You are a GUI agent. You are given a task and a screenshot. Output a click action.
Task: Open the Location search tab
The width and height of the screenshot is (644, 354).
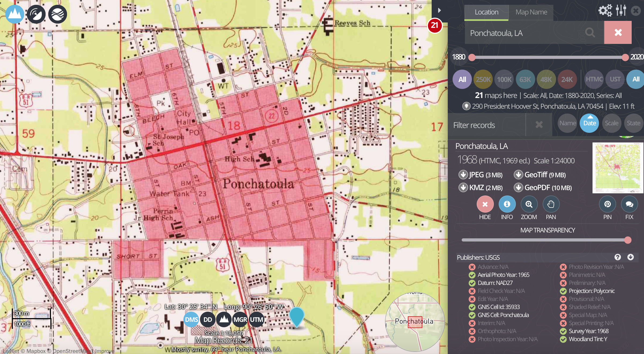coord(486,12)
